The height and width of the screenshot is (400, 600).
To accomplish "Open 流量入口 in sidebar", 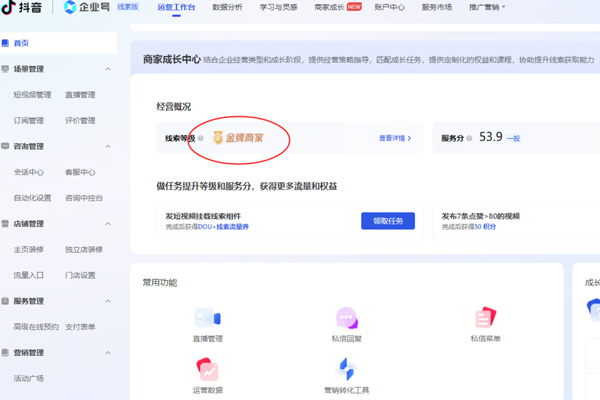I will [x=29, y=275].
